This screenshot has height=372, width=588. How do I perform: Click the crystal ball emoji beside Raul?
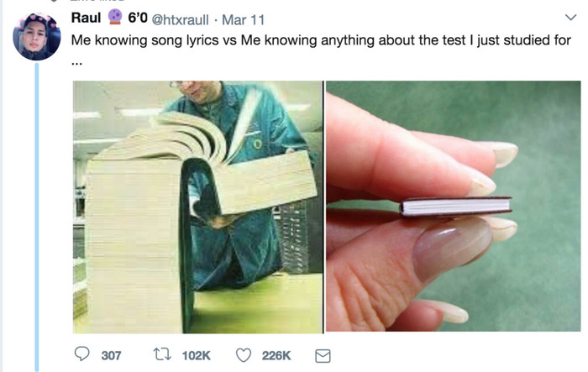click(115, 17)
